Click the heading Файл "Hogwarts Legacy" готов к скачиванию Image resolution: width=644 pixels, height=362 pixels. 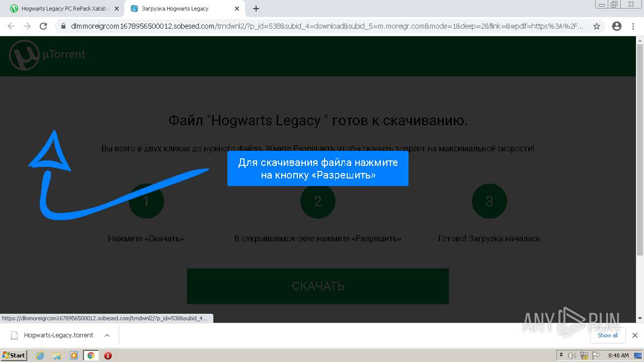click(318, 121)
